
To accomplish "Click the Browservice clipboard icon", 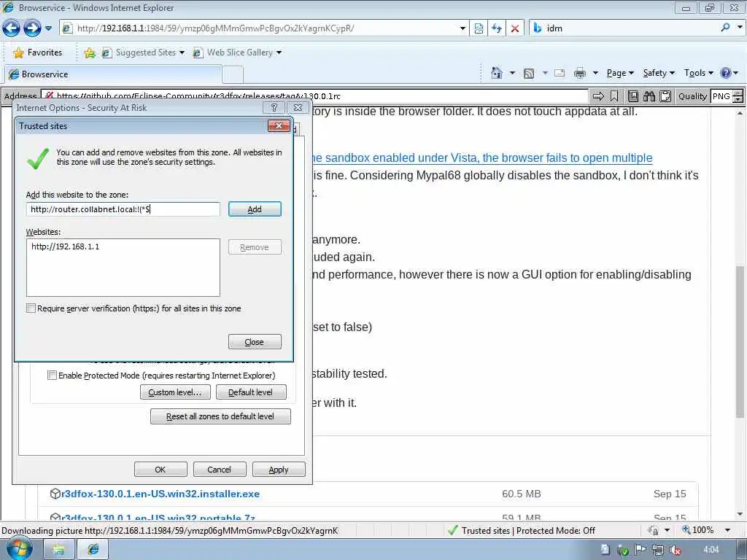I will coord(665,96).
